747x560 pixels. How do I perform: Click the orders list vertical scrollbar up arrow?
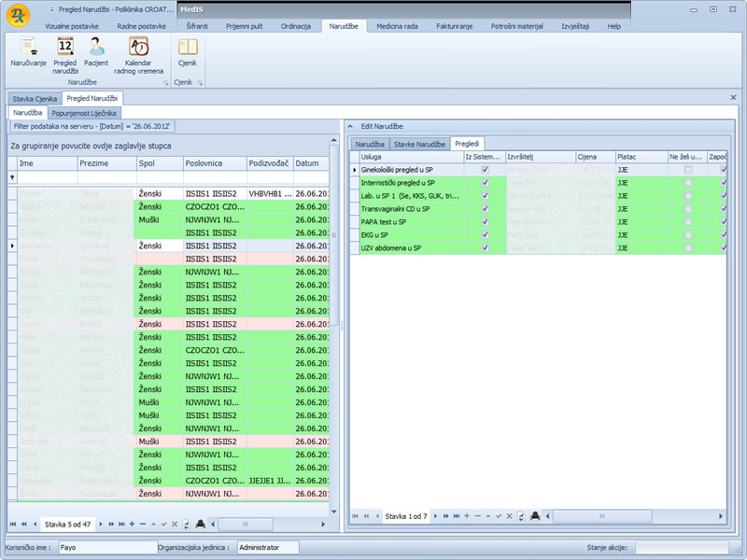click(x=334, y=140)
